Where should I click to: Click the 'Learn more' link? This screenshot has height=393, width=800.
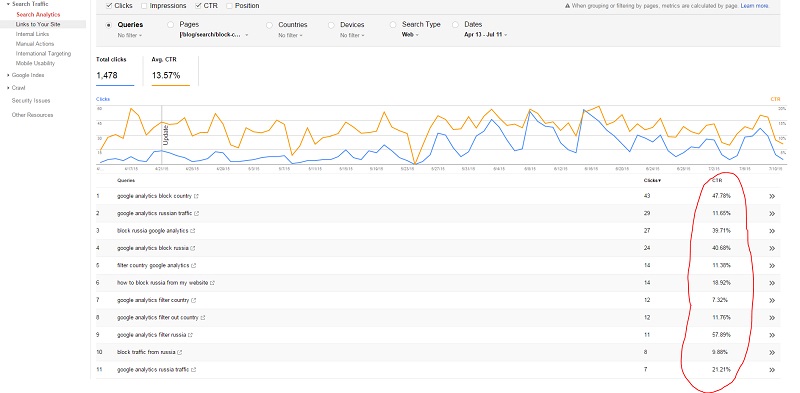click(x=755, y=6)
